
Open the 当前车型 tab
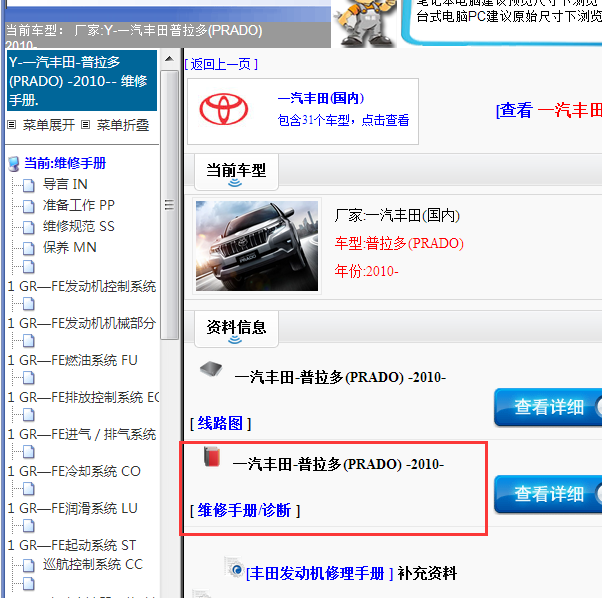[x=236, y=172]
